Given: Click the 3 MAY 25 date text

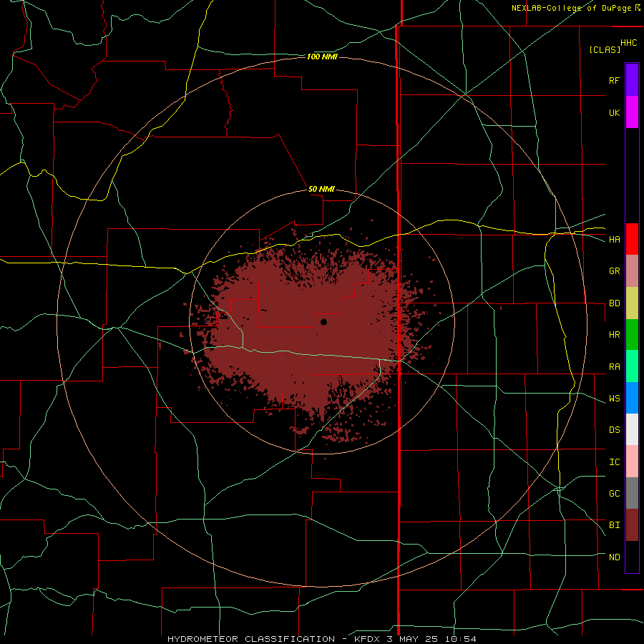Looking at the screenshot, I should 412,639.
